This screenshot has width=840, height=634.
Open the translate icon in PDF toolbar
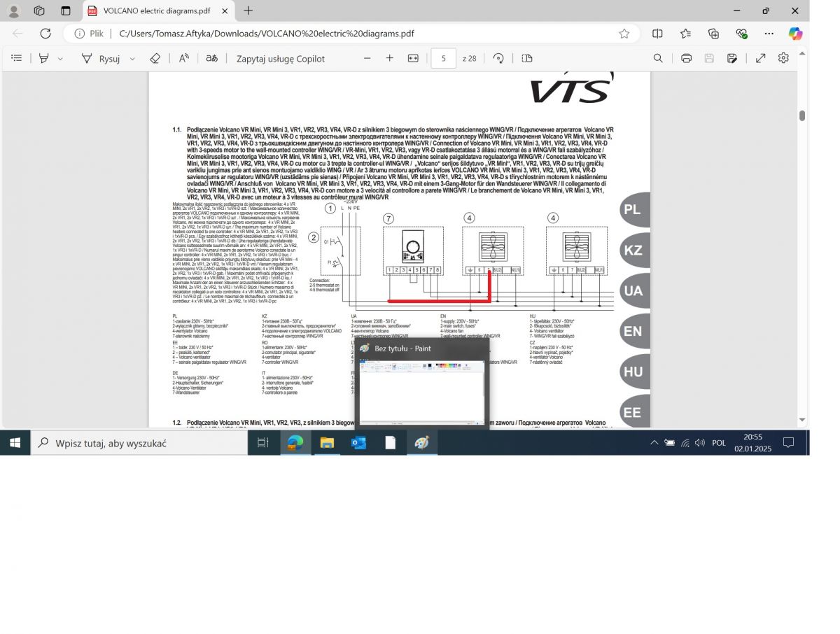(211, 59)
